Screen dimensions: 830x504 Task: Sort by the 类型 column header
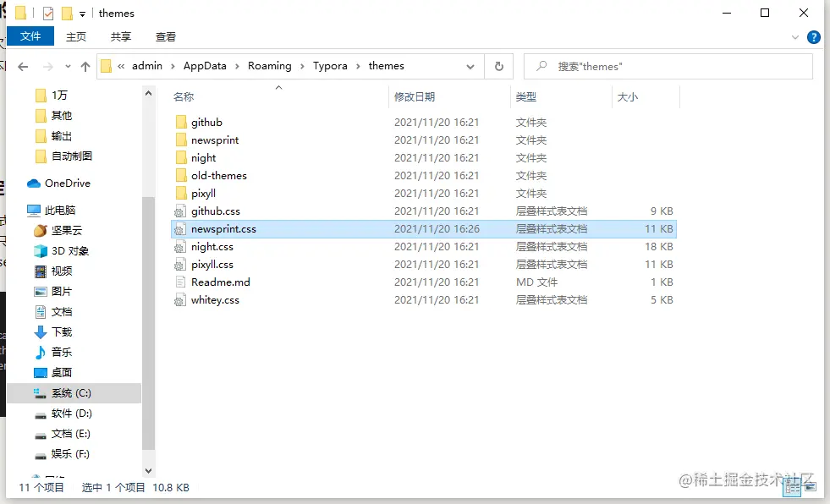(x=526, y=96)
